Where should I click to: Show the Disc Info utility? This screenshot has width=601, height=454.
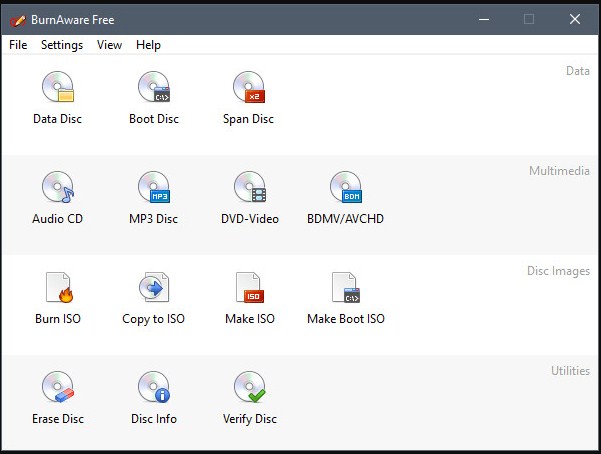pyautogui.click(x=154, y=388)
